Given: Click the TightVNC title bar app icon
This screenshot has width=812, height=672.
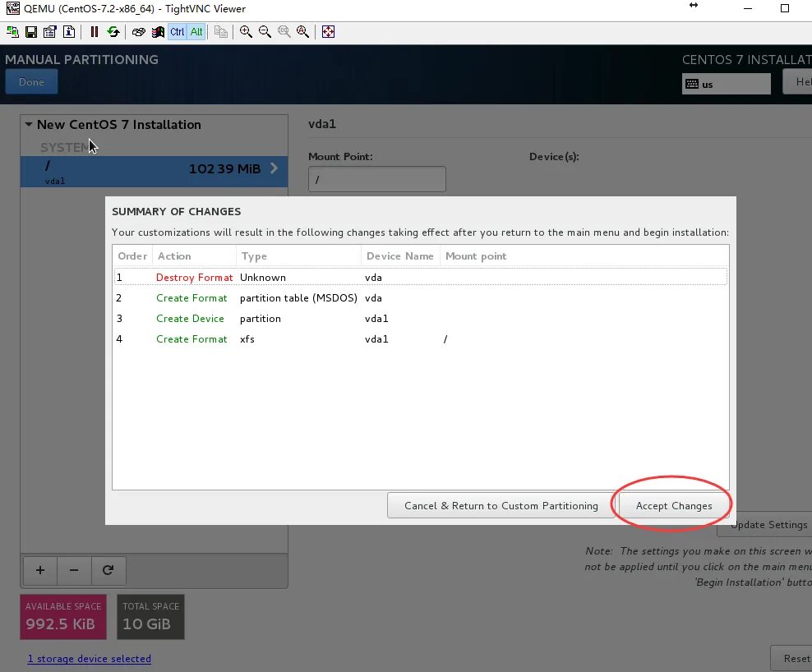Looking at the screenshot, I should coord(13,8).
